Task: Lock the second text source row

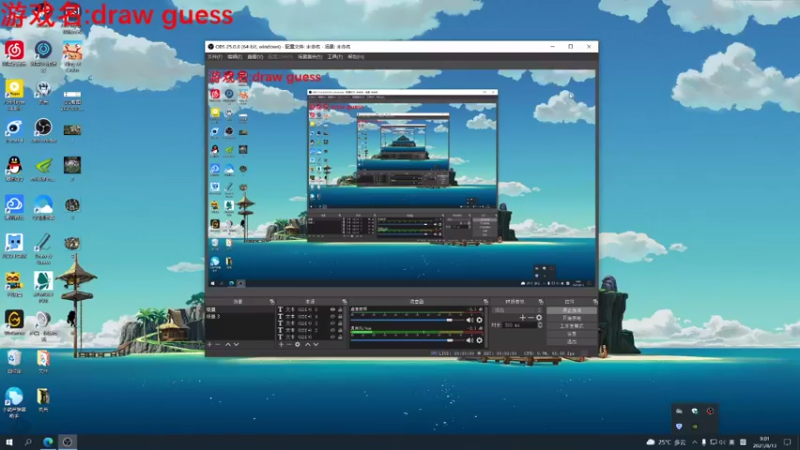Action: click(x=340, y=316)
